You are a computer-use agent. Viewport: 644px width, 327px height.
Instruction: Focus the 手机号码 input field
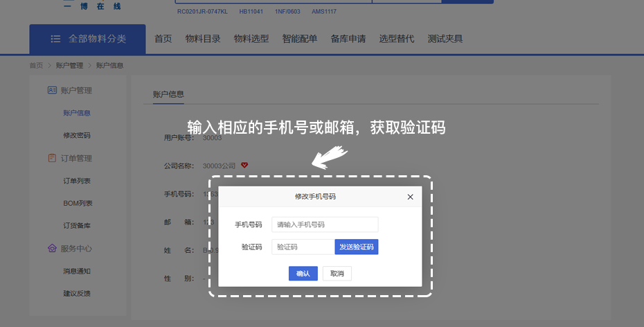click(x=325, y=224)
